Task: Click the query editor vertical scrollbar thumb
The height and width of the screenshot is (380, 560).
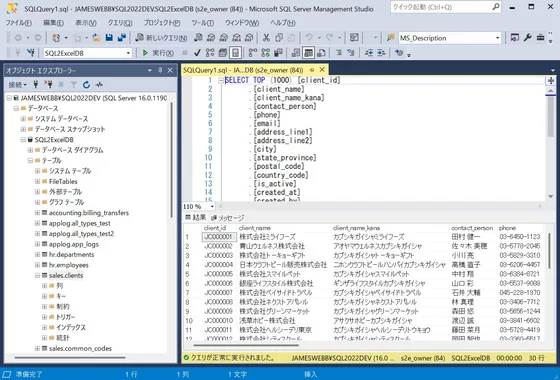Action: pyautogui.click(x=550, y=117)
